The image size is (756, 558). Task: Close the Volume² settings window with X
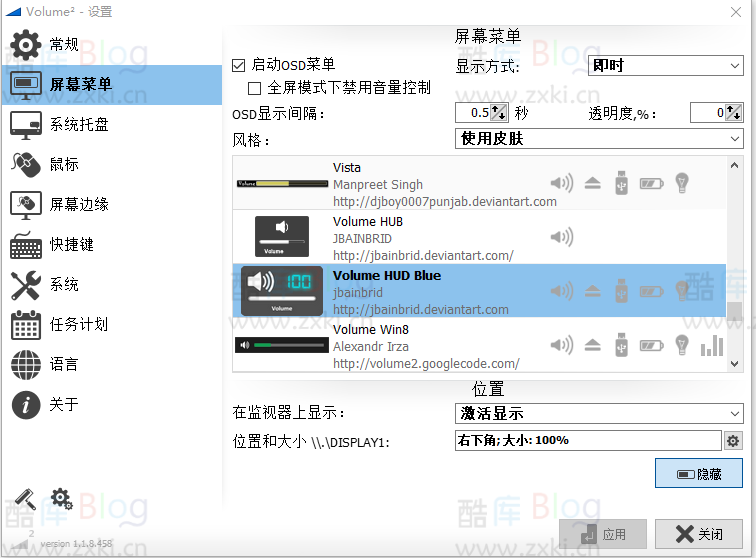pos(736,12)
